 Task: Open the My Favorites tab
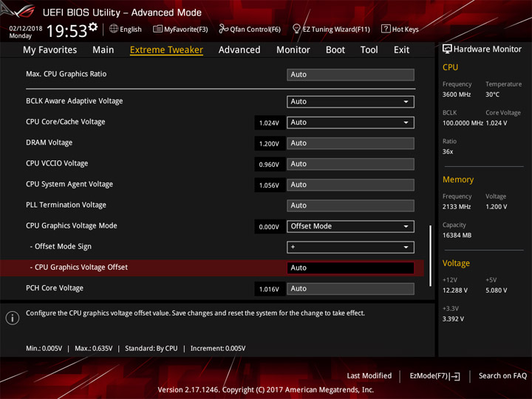click(x=50, y=50)
